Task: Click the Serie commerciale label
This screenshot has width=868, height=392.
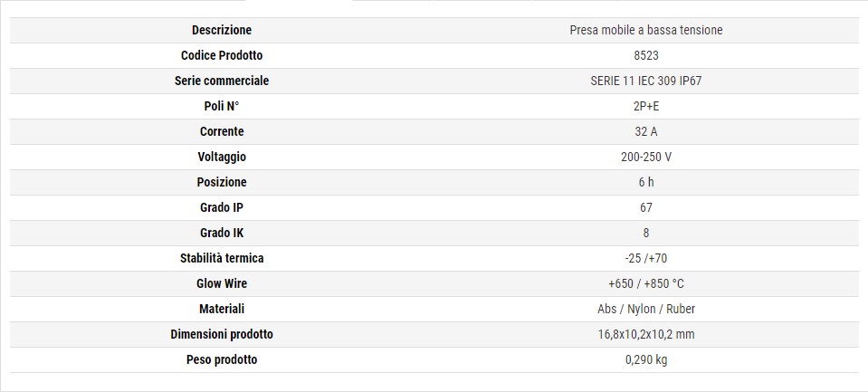Action: coord(222,81)
